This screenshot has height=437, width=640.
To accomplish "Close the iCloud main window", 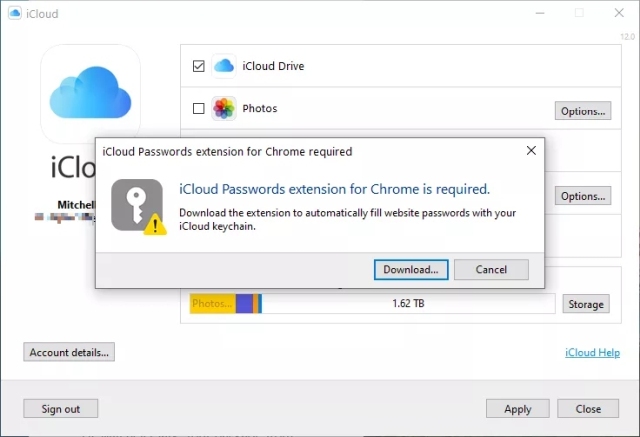I will [619, 13].
